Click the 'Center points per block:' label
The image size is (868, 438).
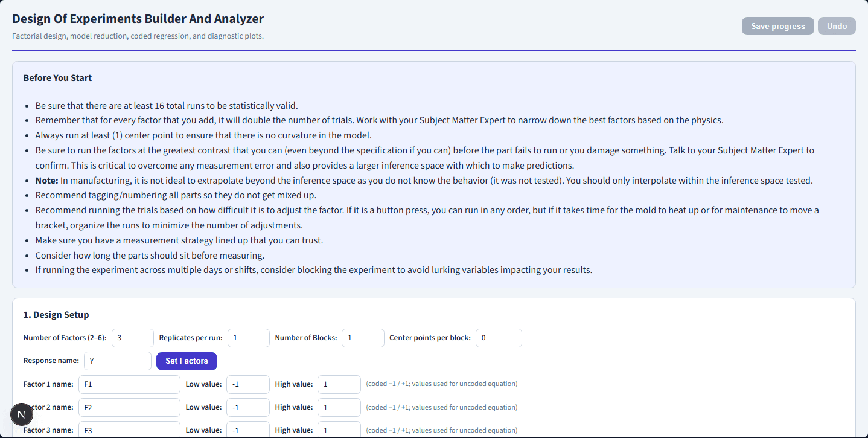click(430, 338)
